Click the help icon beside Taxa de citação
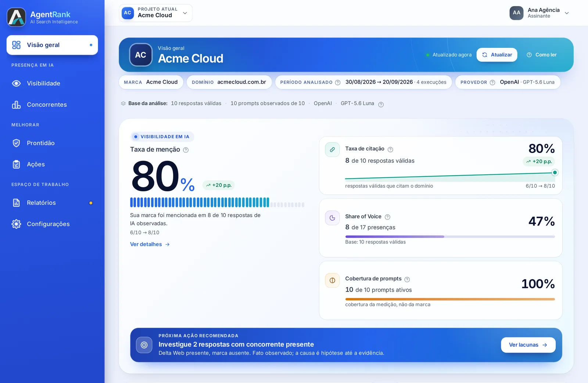Viewport: 588px width, 383px height. click(x=390, y=149)
